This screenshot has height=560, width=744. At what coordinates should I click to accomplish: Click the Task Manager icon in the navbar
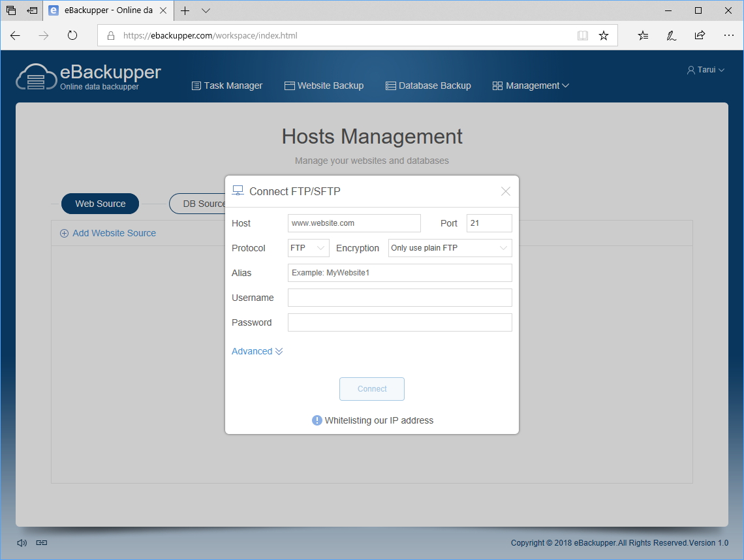click(x=195, y=86)
